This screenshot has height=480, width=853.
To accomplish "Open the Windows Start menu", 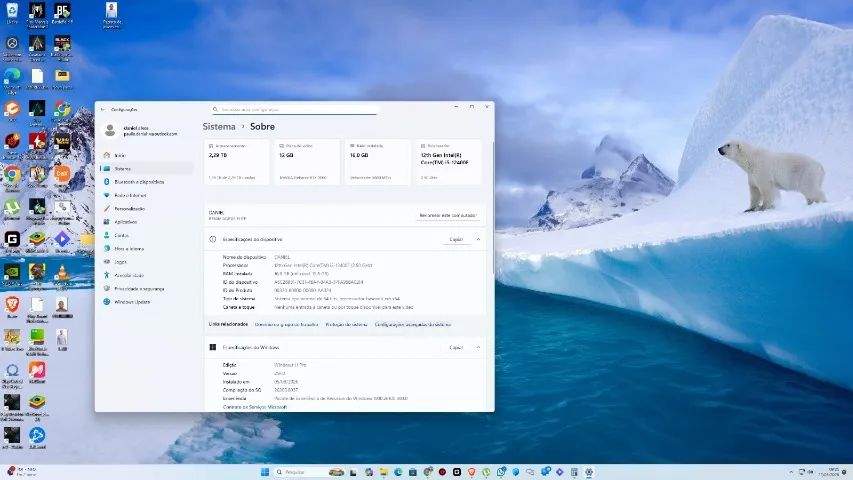I will (265, 472).
